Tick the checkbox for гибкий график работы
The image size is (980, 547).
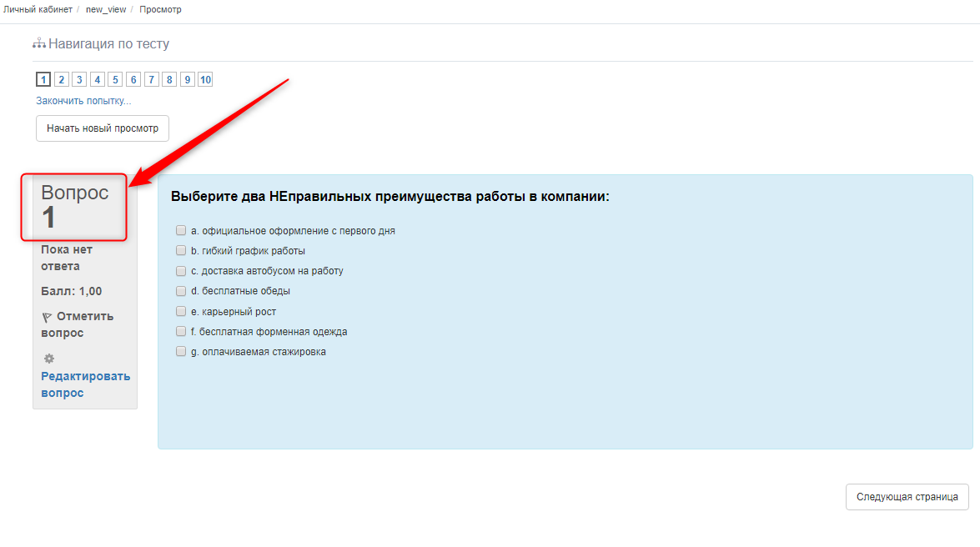coord(181,251)
